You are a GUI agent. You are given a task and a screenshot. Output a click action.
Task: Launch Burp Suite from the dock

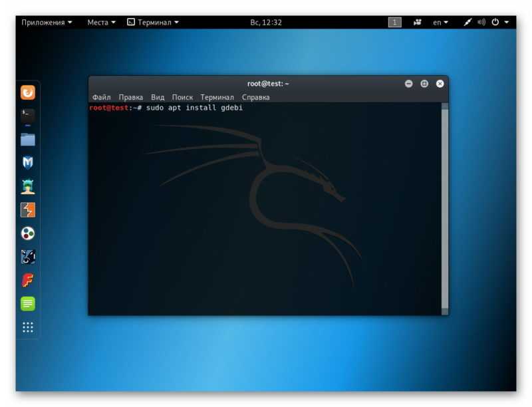(28, 210)
